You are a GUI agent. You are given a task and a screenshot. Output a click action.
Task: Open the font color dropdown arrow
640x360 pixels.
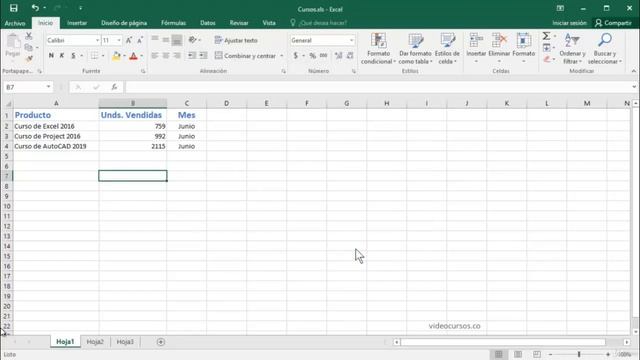pos(142,56)
